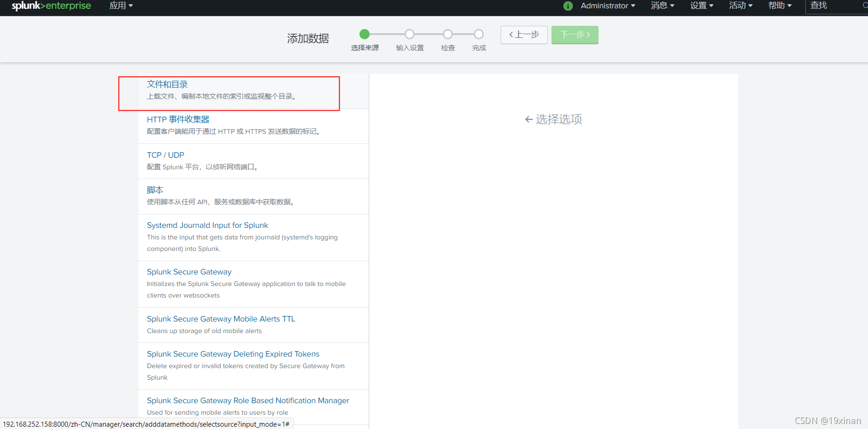
Task: Go back with the 上一步 button
Action: pyautogui.click(x=524, y=35)
